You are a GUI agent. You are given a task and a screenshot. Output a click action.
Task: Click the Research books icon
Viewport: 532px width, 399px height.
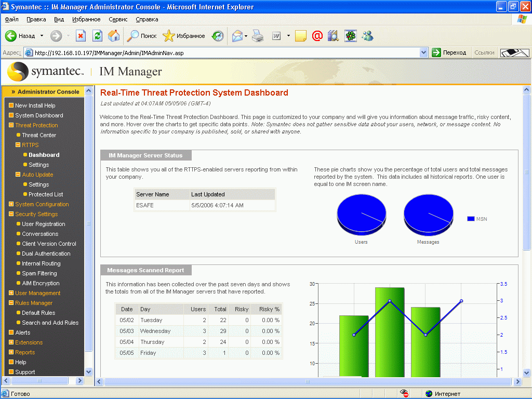click(x=333, y=36)
